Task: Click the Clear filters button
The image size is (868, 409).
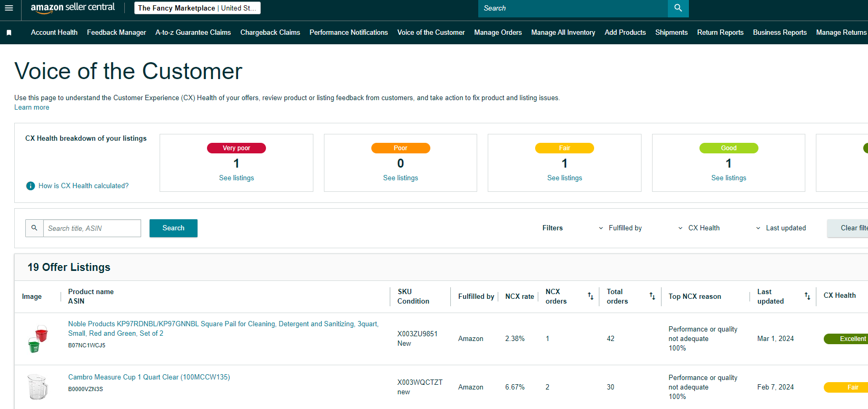Action: click(847, 228)
